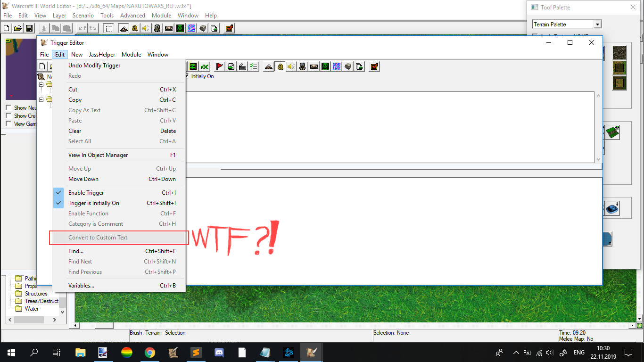The height and width of the screenshot is (362, 644).
Task: Show hidden system tray icons chevron
Action: click(516, 353)
